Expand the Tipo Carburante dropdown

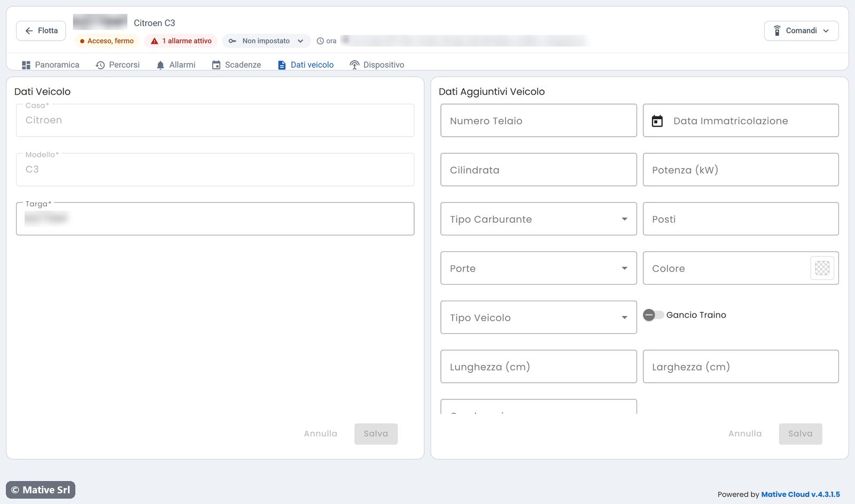point(539,219)
